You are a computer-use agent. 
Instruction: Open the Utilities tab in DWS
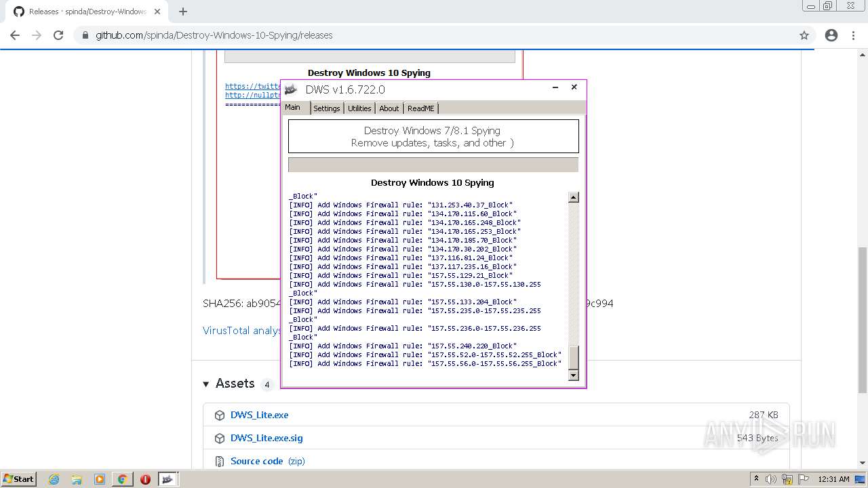(x=359, y=108)
